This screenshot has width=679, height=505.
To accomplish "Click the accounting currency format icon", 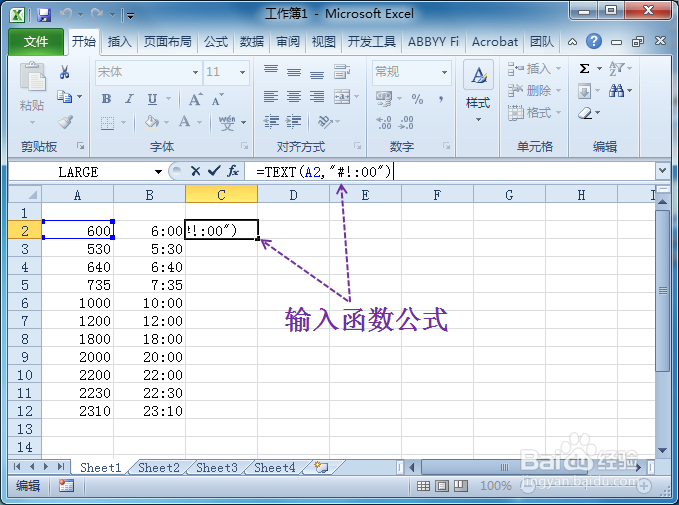I will coord(384,98).
